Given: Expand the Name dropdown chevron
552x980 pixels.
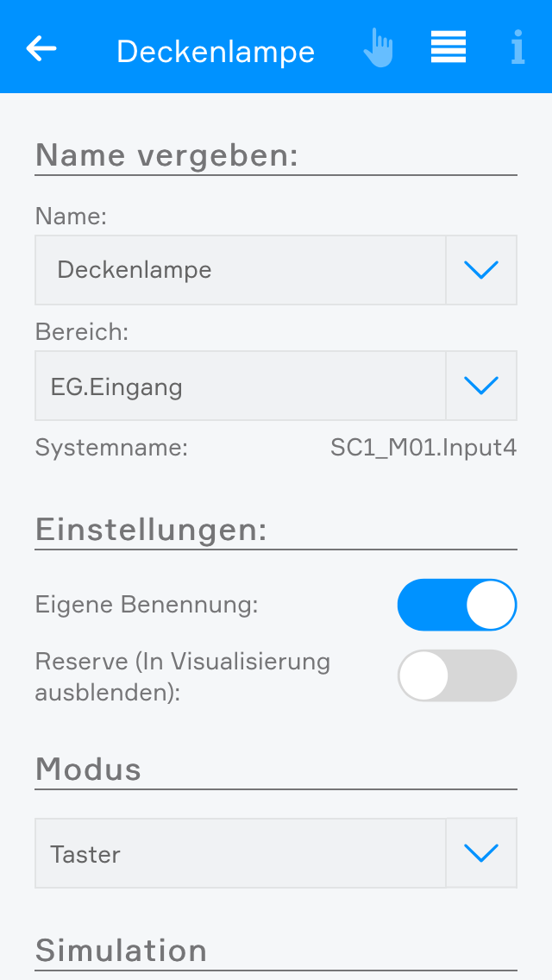Looking at the screenshot, I should (481, 270).
